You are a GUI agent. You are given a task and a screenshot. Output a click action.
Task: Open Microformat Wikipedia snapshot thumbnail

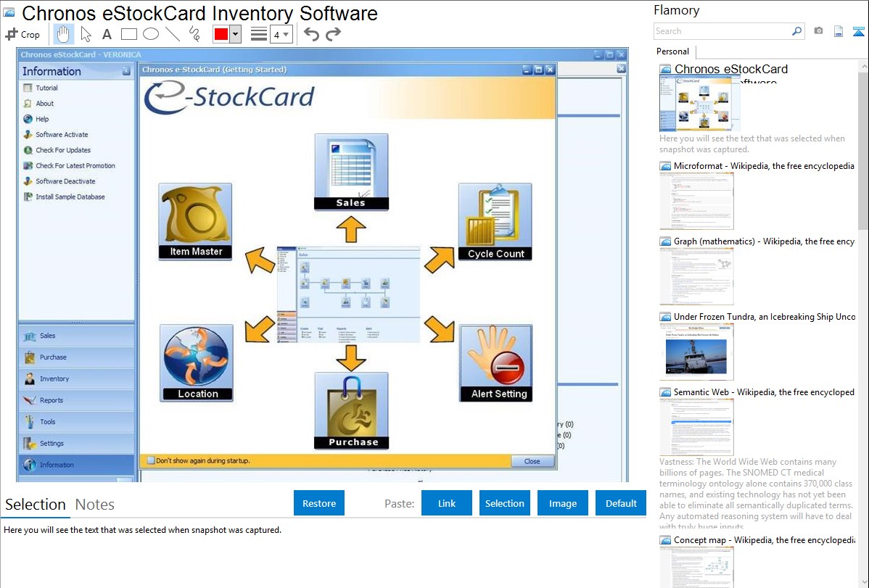click(x=696, y=201)
